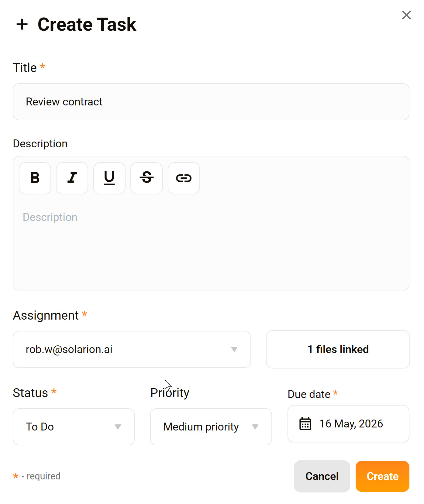
Task: Click the Create Task heading text
Action: tap(87, 24)
